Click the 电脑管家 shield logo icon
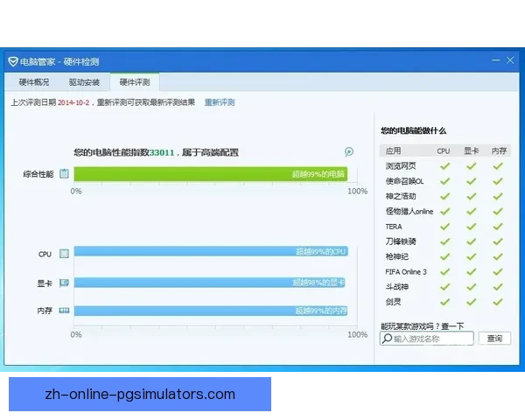Image resolution: width=525 pixels, height=420 pixels. tap(13, 61)
